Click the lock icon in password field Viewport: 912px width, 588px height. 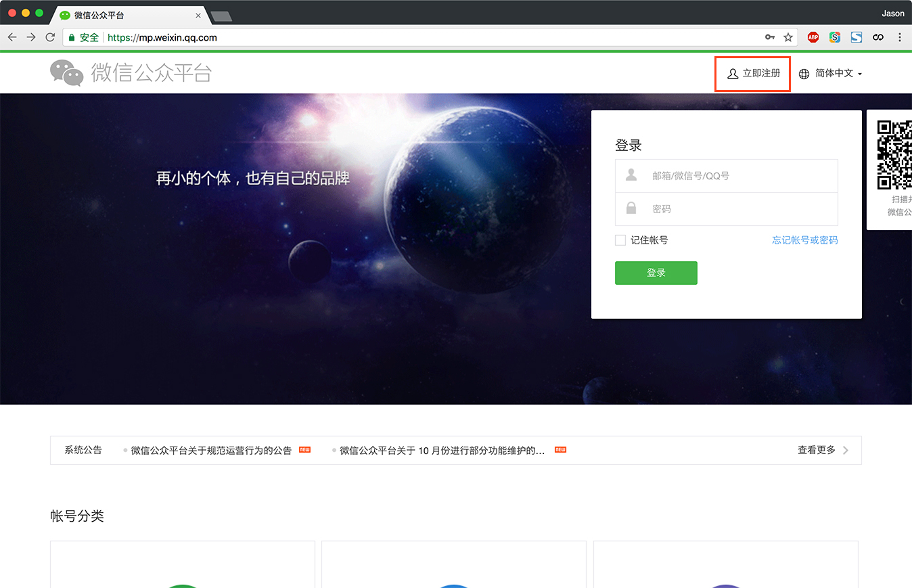[x=631, y=208]
